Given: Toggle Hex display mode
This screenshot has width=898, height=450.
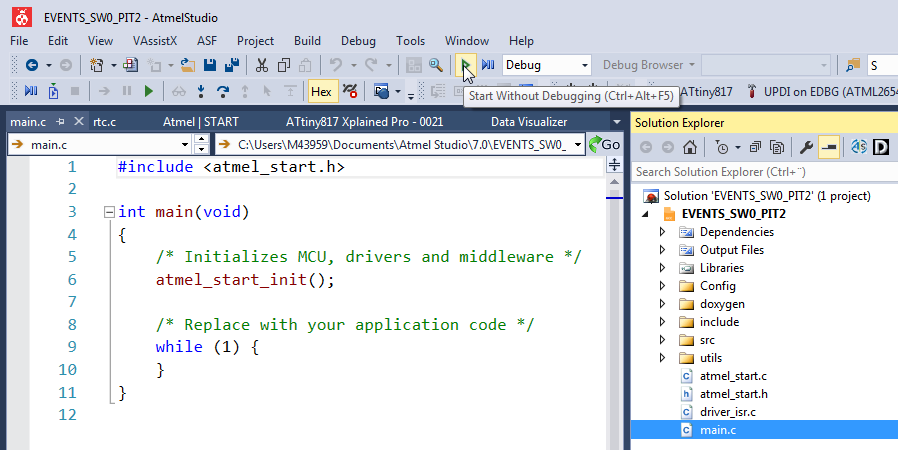Looking at the screenshot, I should 321,92.
